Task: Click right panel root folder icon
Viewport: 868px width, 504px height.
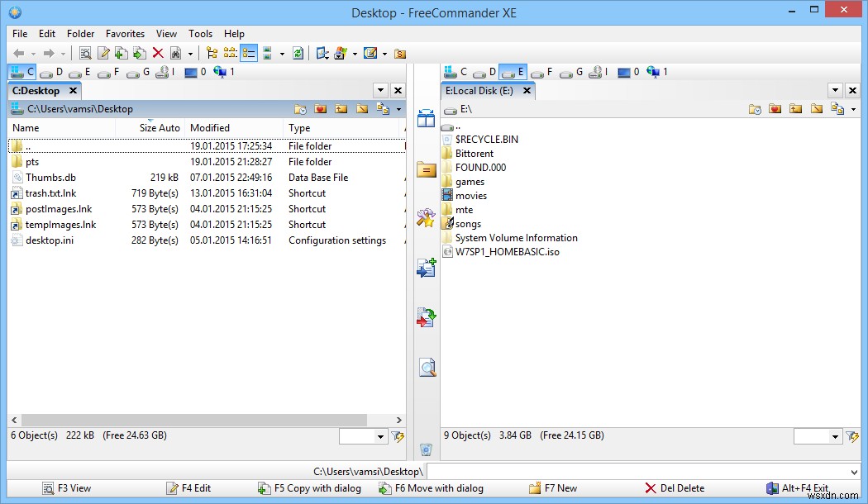Action: pos(817,109)
